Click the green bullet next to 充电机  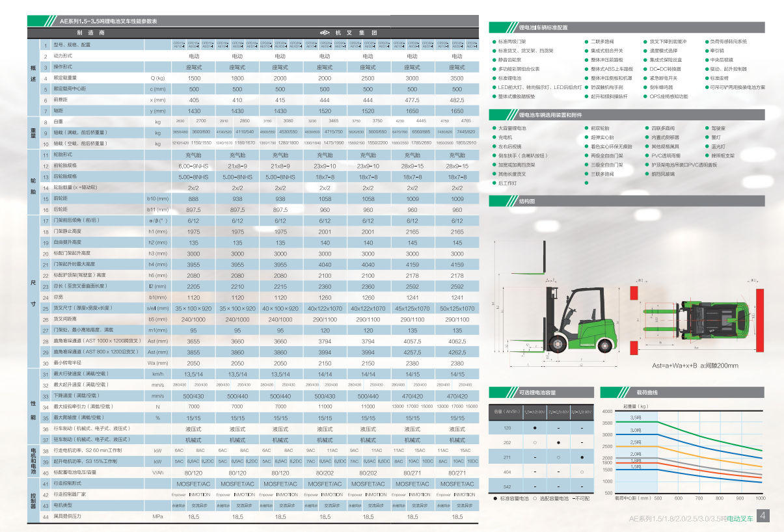pyautogui.click(x=494, y=138)
